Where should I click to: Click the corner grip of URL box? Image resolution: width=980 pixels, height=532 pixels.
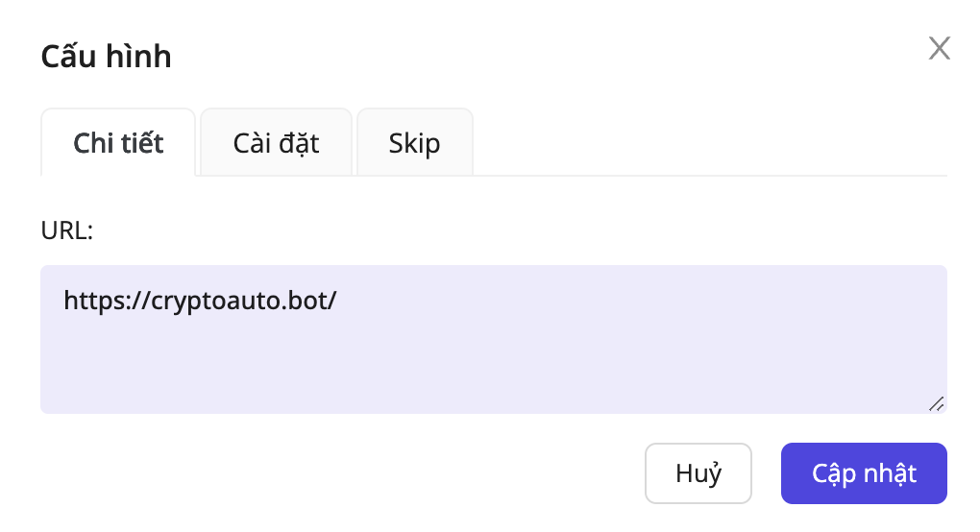(936, 404)
